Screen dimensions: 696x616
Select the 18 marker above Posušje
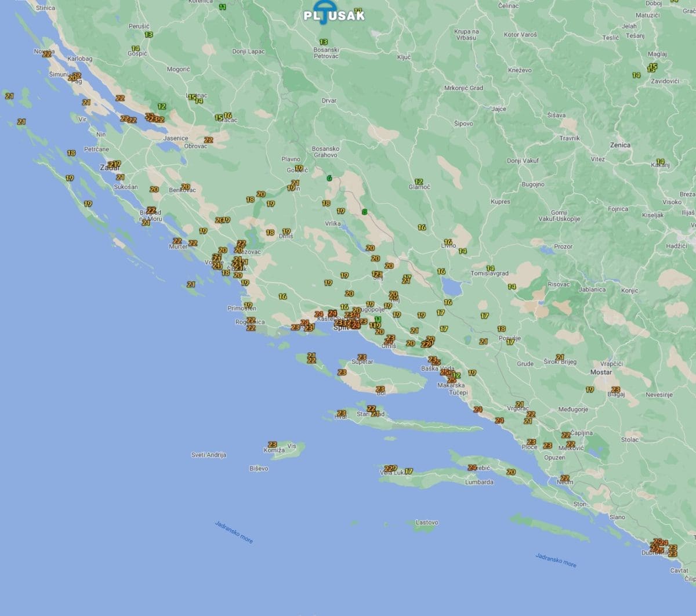501,329
